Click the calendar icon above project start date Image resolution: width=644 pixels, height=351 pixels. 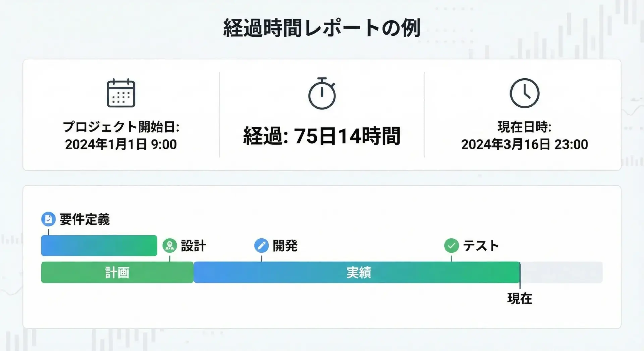tap(121, 93)
